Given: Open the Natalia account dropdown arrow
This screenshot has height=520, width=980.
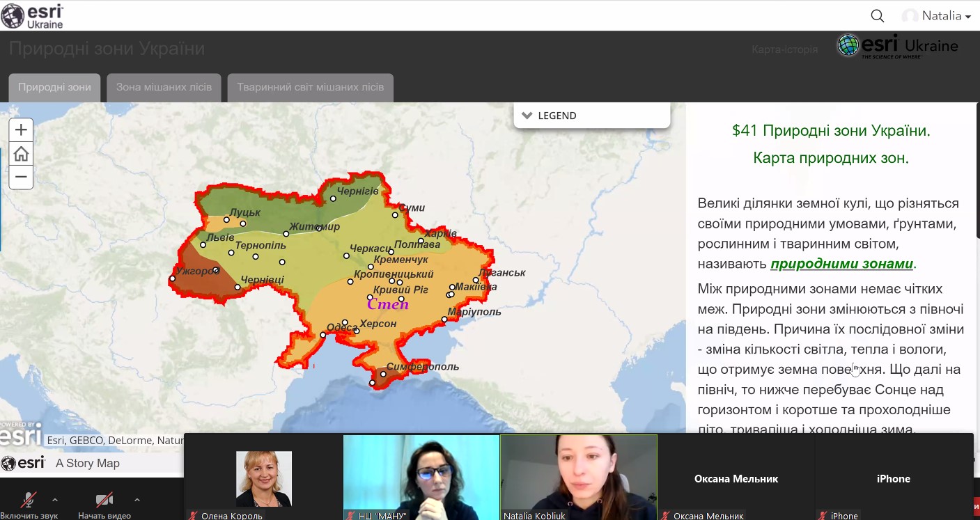Looking at the screenshot, I should [968, 17].
